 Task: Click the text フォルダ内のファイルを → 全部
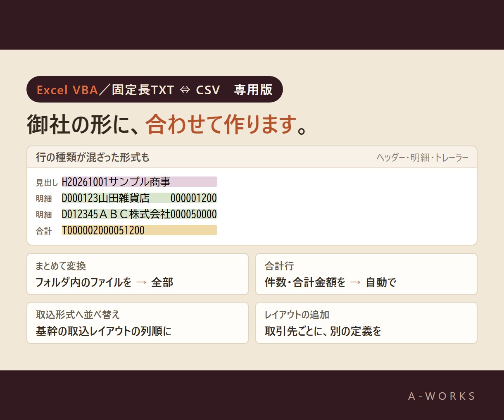tap(105, 282)
